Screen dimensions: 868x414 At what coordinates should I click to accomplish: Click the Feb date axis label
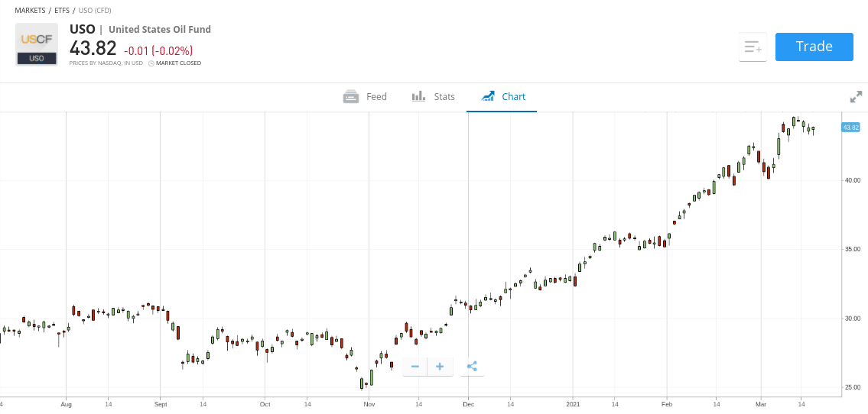(x=666, y=404)
